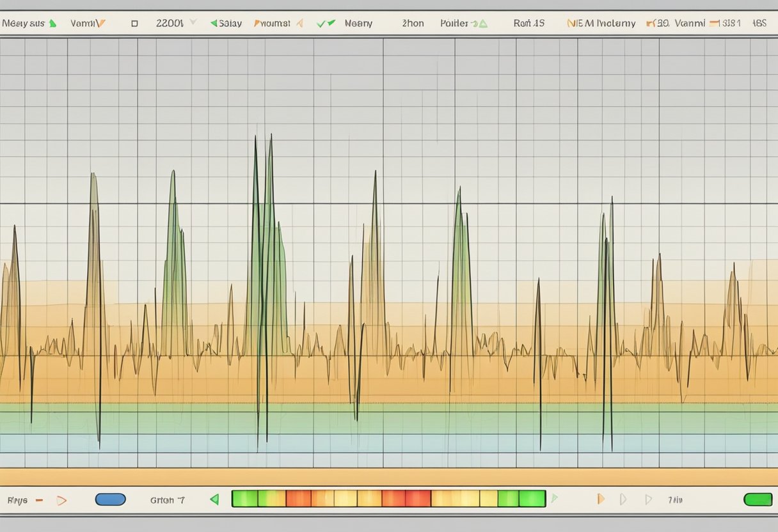Select the 'Ynoumat' item in top bar
This screenshot has width=778, height=532.
[275, 23]
